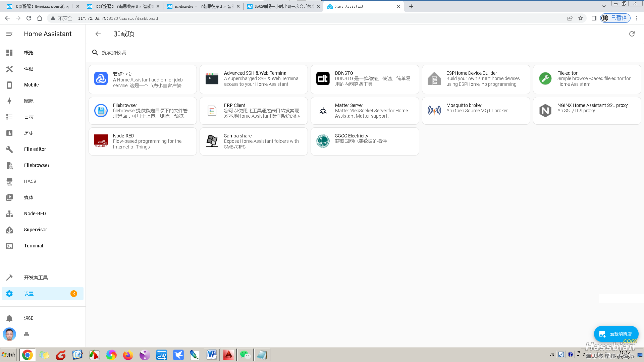Viewport: 644px width, 362px height.
Task: Open the FRP Client add-on icon
Action: click(212, 111)
